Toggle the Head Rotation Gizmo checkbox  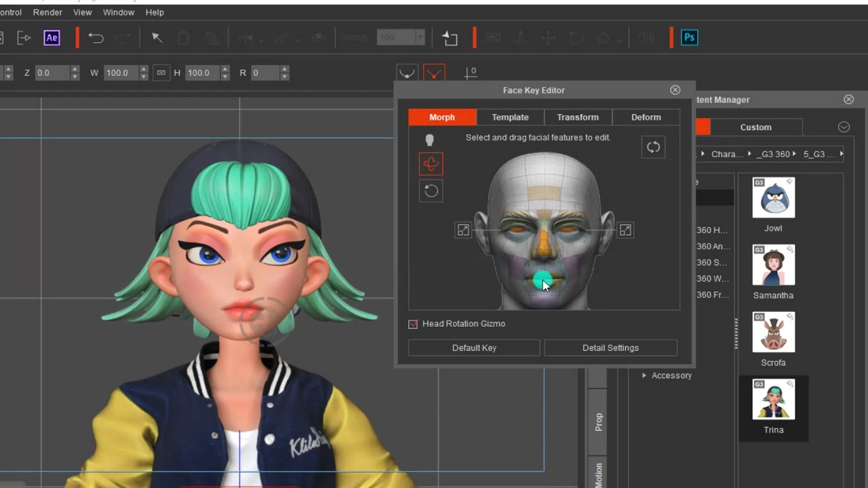pos(413,324)
